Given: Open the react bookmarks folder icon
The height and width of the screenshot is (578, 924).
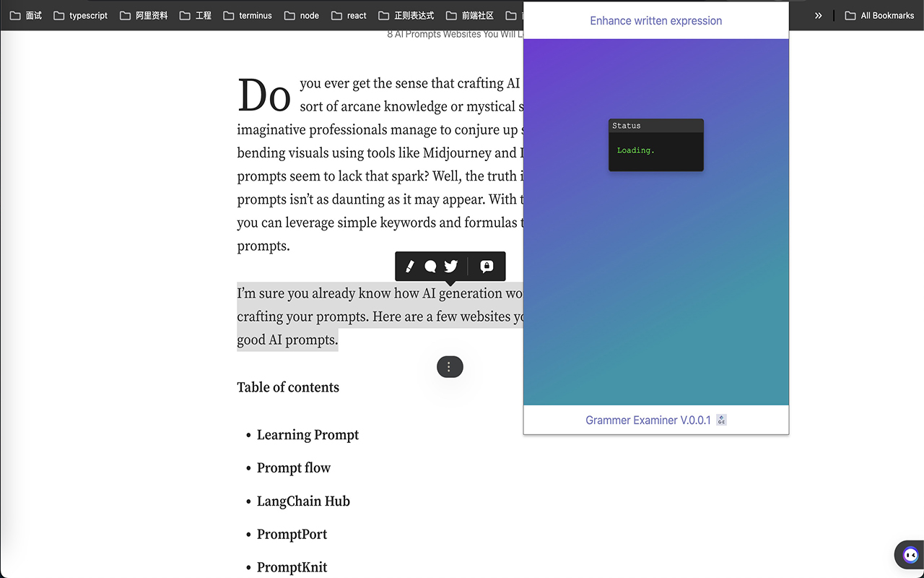Looking at the screenshot, I should [349, 14].
